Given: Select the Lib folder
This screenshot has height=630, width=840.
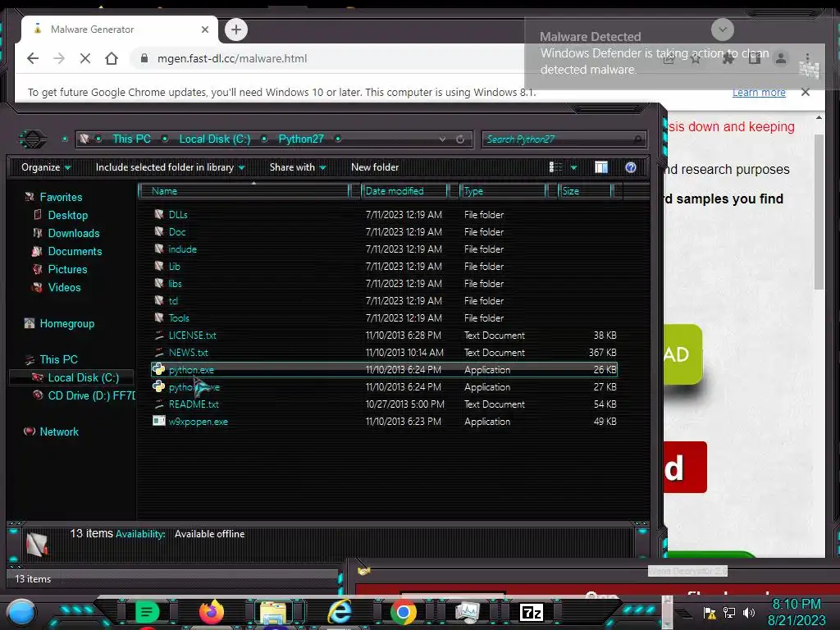Looking at the screenshot, I should tap(174, 267).
